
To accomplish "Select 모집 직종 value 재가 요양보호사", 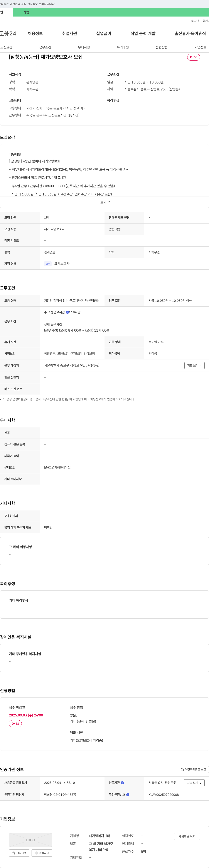I will [x=54, y=229].
